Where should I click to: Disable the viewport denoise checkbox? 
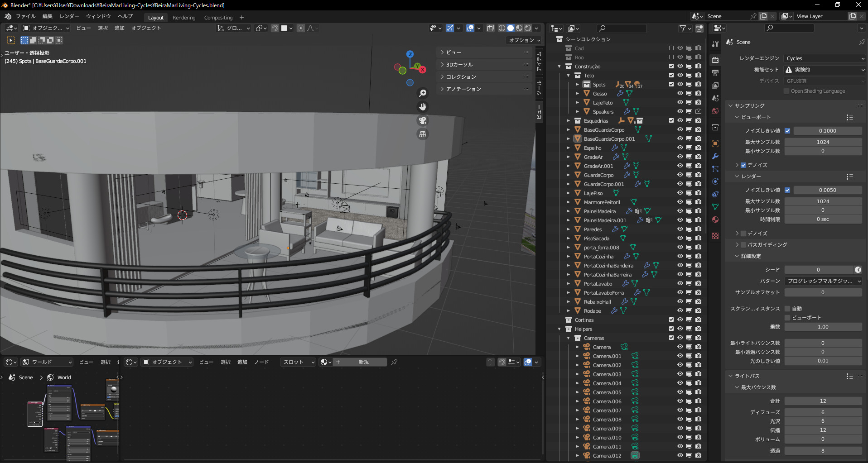[x=743, y=165]
